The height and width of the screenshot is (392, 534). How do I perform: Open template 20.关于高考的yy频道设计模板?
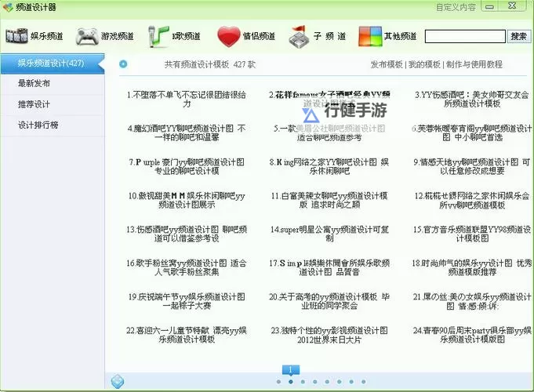pos(329,301)
